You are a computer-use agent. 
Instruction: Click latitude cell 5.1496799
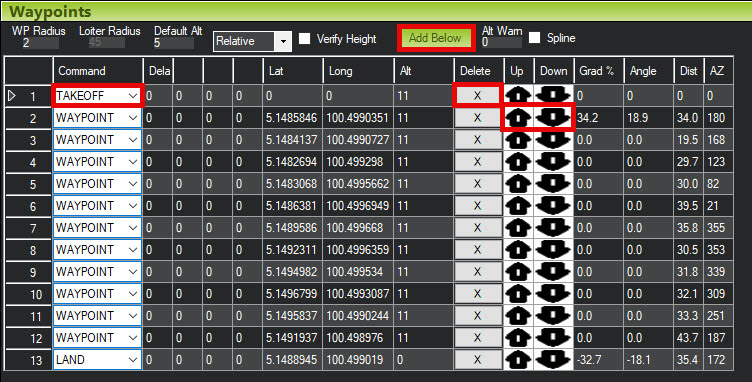[x=293, y=293]
